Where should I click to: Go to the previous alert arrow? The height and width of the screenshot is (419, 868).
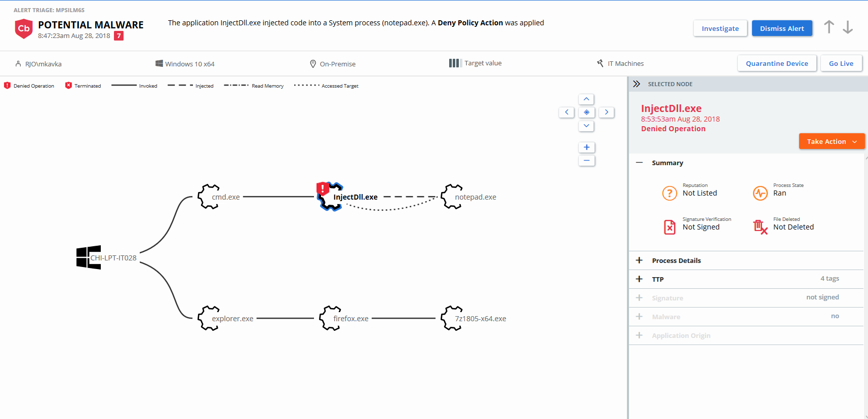828,27
